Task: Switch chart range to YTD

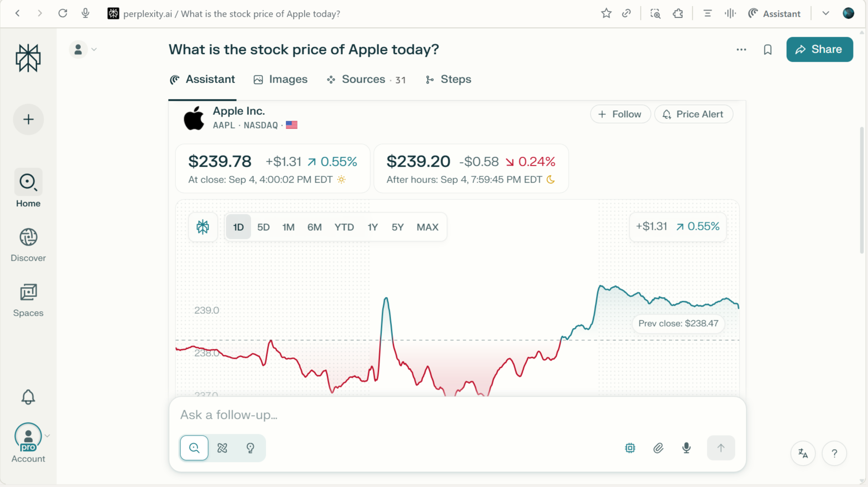Action: 344,227
